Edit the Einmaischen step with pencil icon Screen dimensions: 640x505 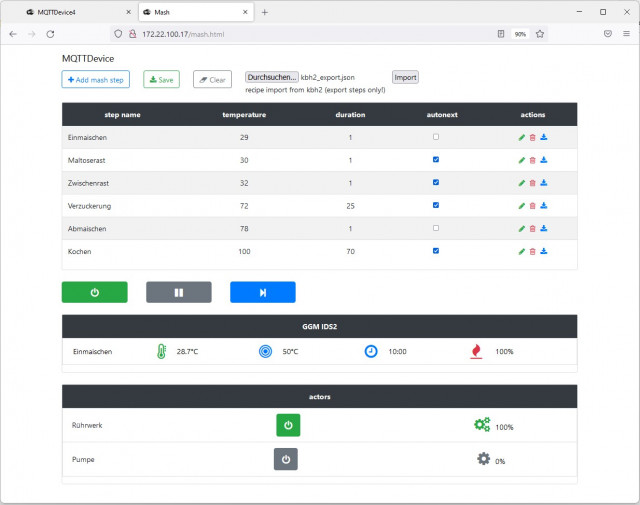[x=521, y=138]
